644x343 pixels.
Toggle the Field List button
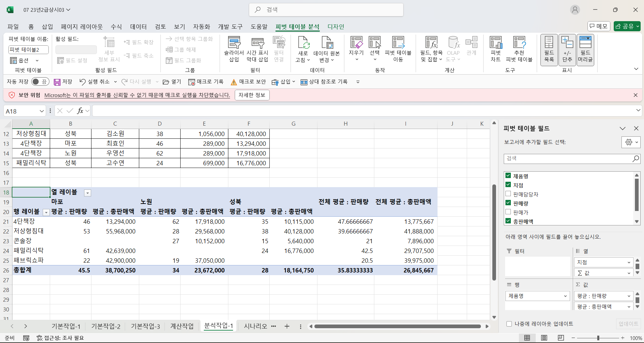tap(549, 50)
